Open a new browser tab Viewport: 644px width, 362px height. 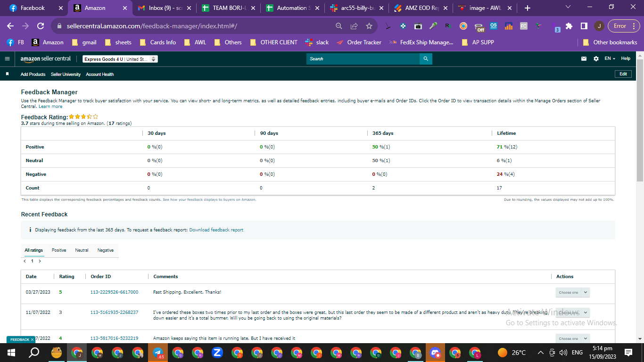point(527,8)
